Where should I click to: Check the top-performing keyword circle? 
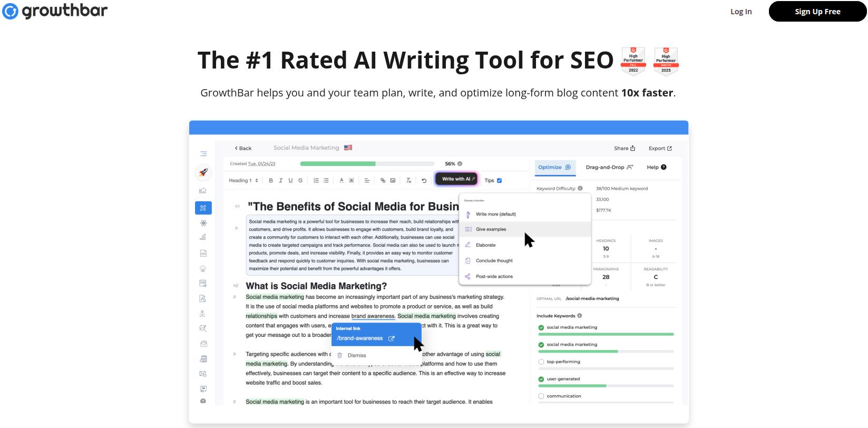coord(541,362)
